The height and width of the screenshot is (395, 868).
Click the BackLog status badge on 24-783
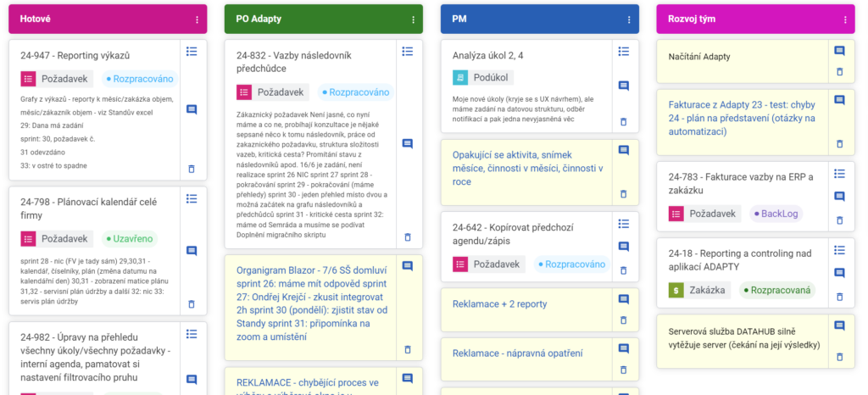776,214
